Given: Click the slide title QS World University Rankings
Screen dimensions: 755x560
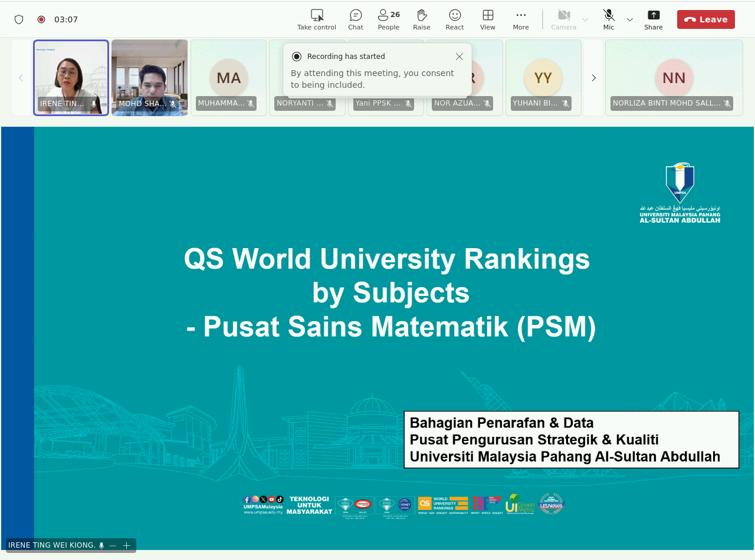Looking at the screenshot, I should pos(387,259).
